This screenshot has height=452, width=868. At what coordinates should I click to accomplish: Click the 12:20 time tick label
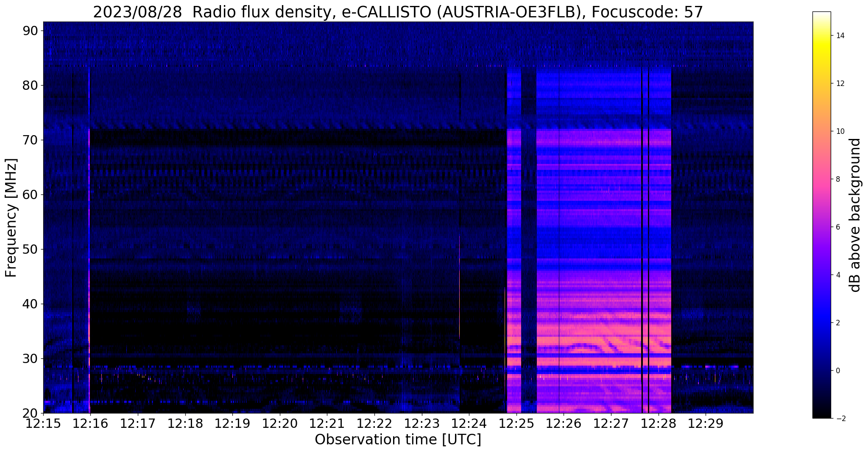coord(280,424)
